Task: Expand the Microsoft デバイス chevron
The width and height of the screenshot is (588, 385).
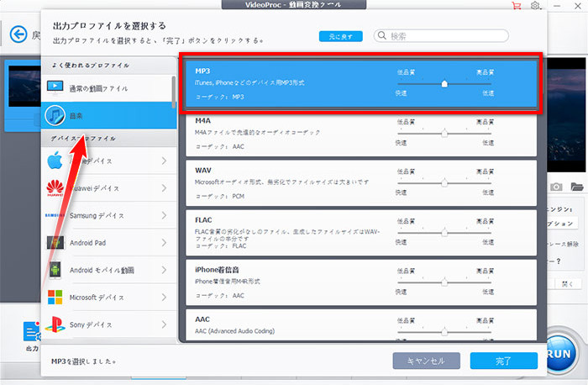Action: [164, 298]
